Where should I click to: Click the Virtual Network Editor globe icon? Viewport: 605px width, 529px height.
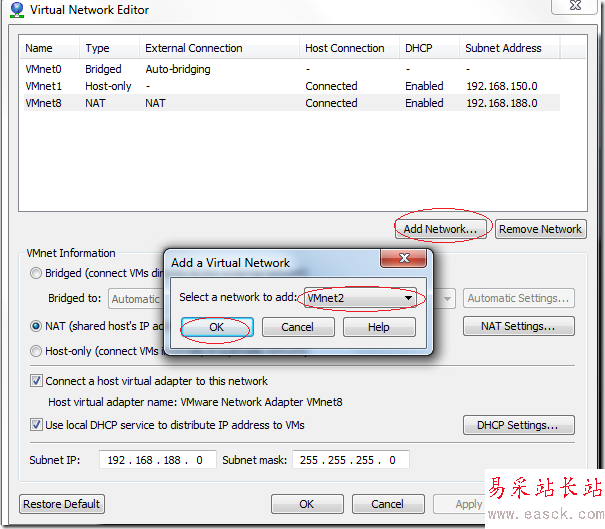coord(17,10)
